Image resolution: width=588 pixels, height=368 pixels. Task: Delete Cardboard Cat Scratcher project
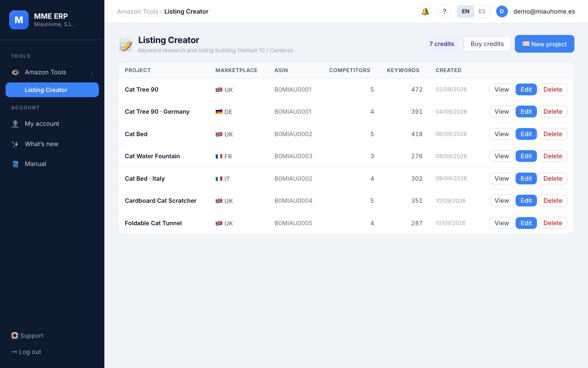click(553, 201)
